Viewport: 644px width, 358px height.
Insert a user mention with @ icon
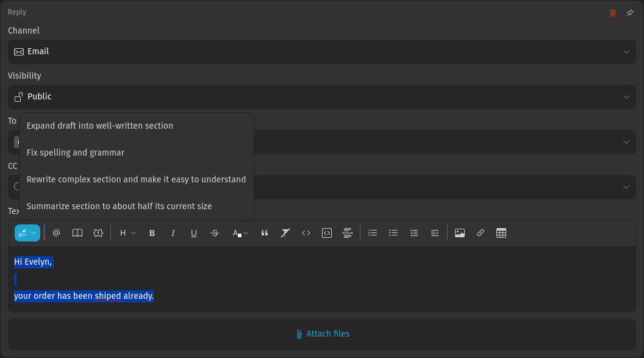click(x=56, y=233)
